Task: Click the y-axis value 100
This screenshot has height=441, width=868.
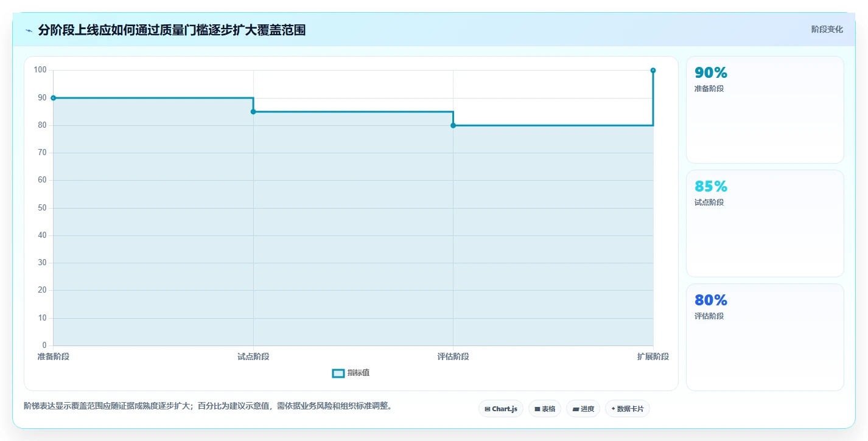Action: (40, 70)
